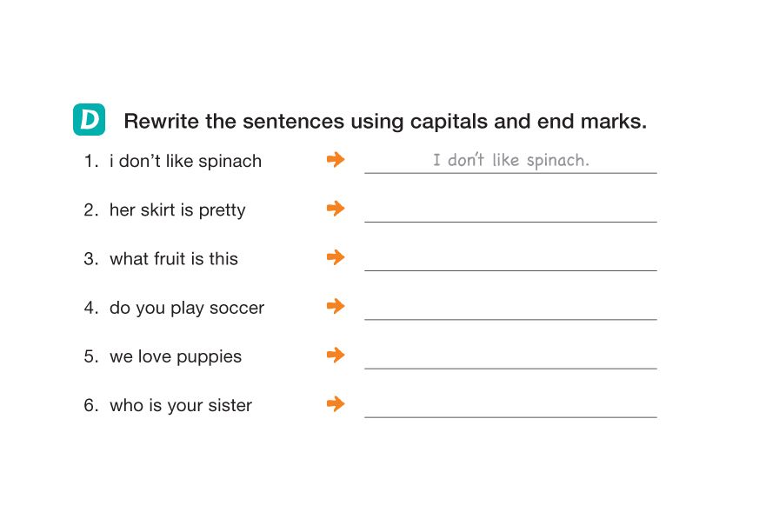Click the orange arrow for 'we love puppies'
Viewport: 759px width, 532px height.
pyautogui.click(x=336, y=355)
